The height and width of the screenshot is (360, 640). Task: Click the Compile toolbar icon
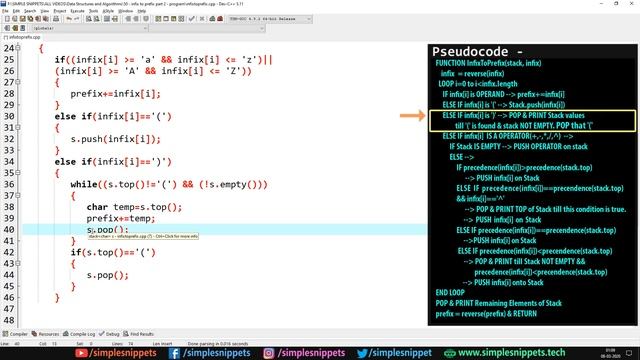[x=158, y=19]
